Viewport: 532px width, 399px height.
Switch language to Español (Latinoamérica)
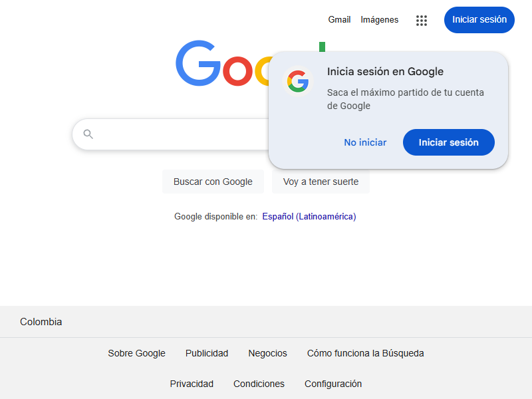[309, 216]
